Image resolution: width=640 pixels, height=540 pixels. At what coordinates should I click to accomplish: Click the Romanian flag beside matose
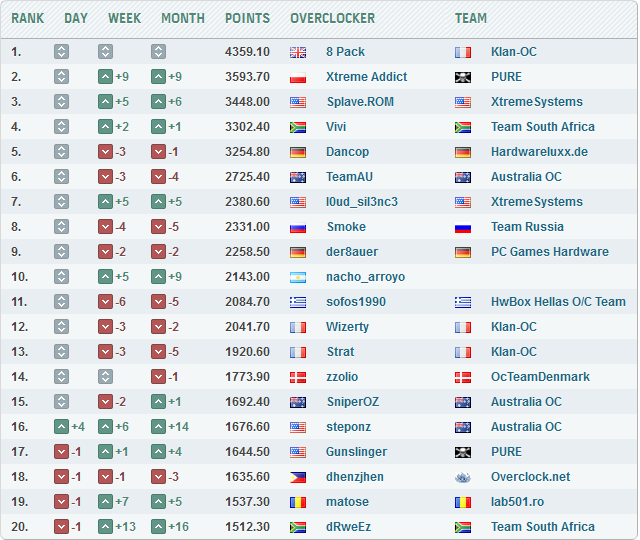click(298, 502)
